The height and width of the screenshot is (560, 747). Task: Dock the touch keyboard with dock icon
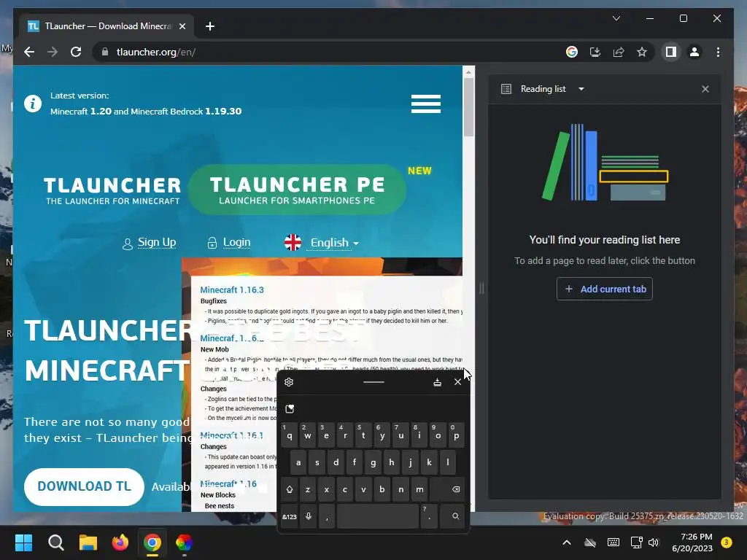coord(437,382)
